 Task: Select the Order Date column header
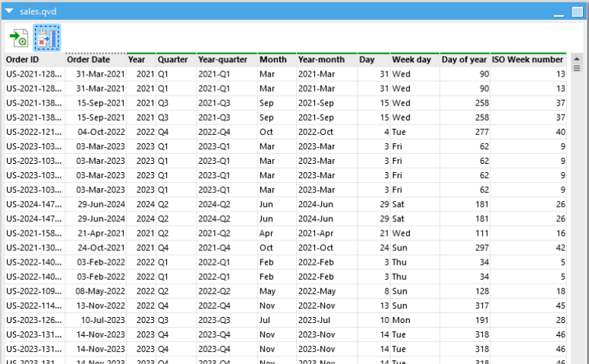click(96, 60)
